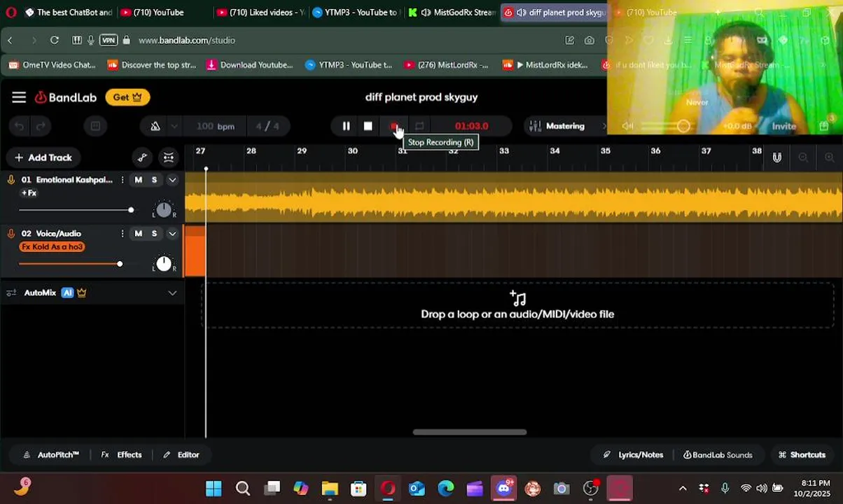The image size is (843, 504).
Task: Click the AutoMix mixer icon
Action: point(11,293)
